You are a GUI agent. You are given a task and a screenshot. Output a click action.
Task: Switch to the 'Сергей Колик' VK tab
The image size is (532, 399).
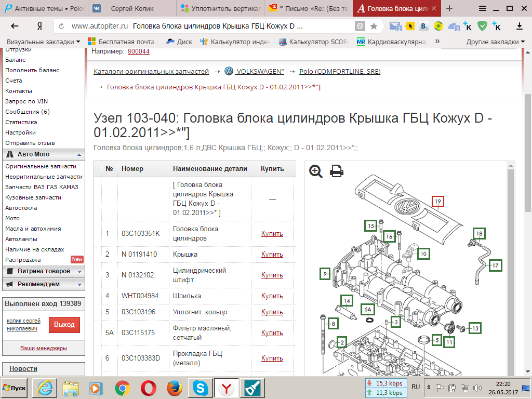[x=132, y=8]
